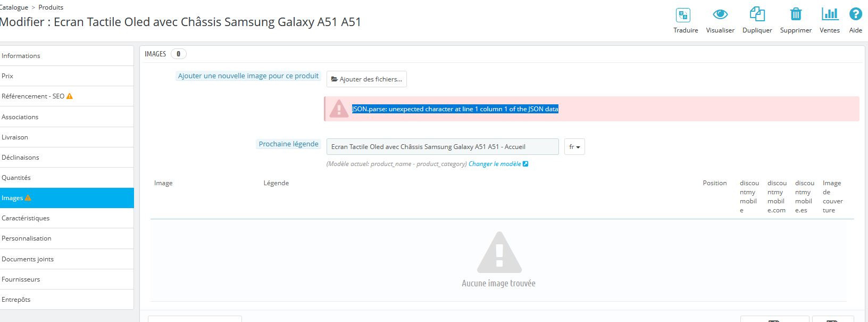Click the Ajouter des fichiers button
The image size is (868, 322).
[366, 79]
